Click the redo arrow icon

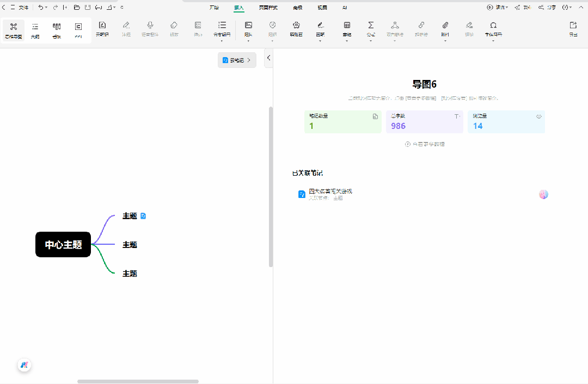click(x=56, y=7)
